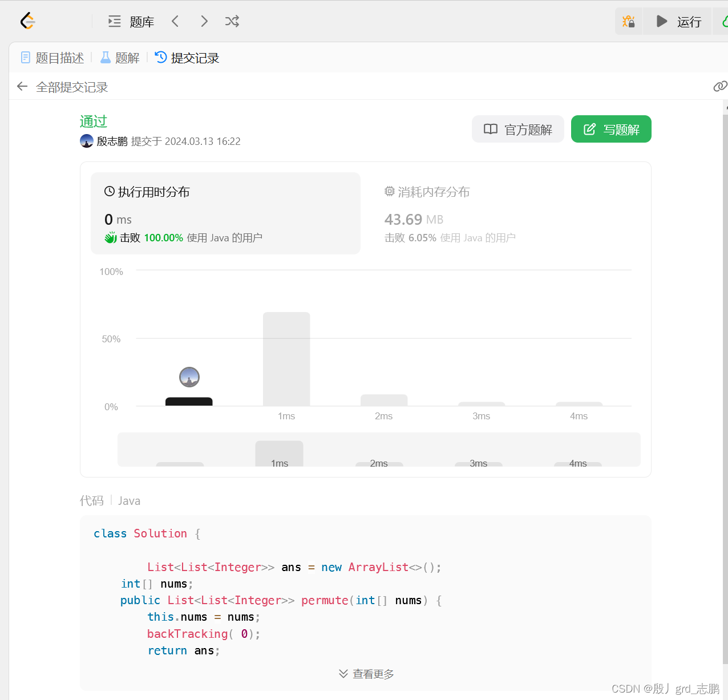Select the 提交记录 tab
Viewport: 728px width, 700px height.
click(x=187, y=58)
